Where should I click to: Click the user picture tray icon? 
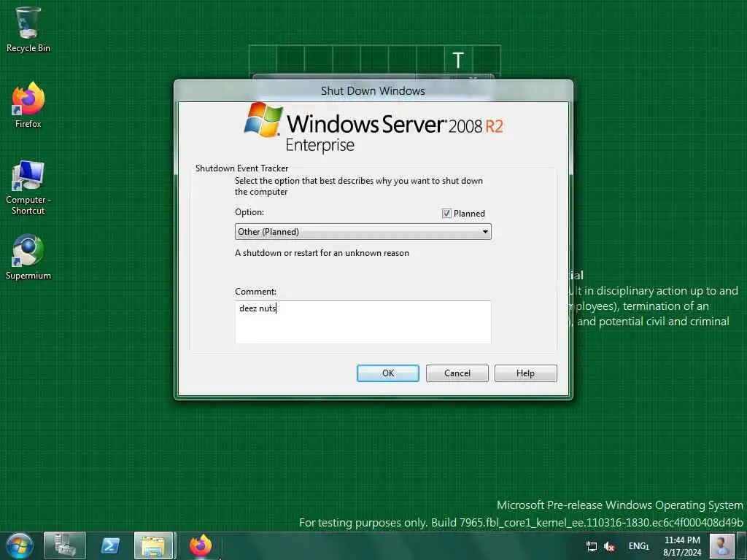721,545
